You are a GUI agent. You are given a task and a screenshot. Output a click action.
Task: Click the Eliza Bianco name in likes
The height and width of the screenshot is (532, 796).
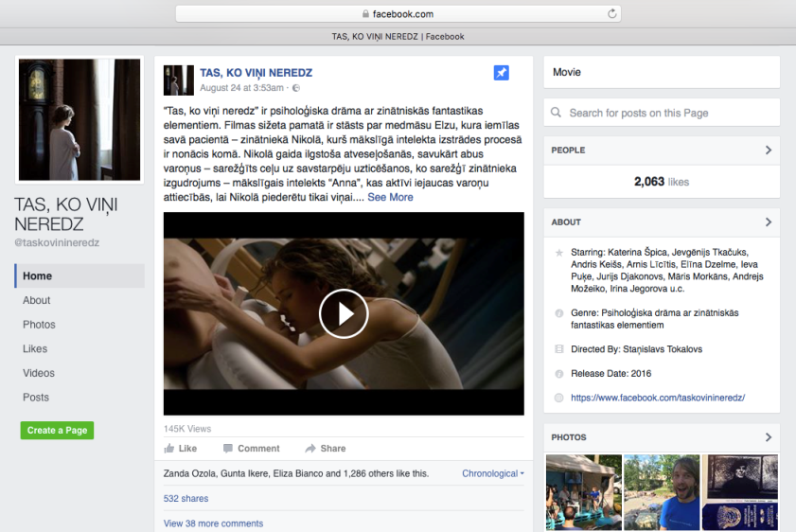coord(298,473)
